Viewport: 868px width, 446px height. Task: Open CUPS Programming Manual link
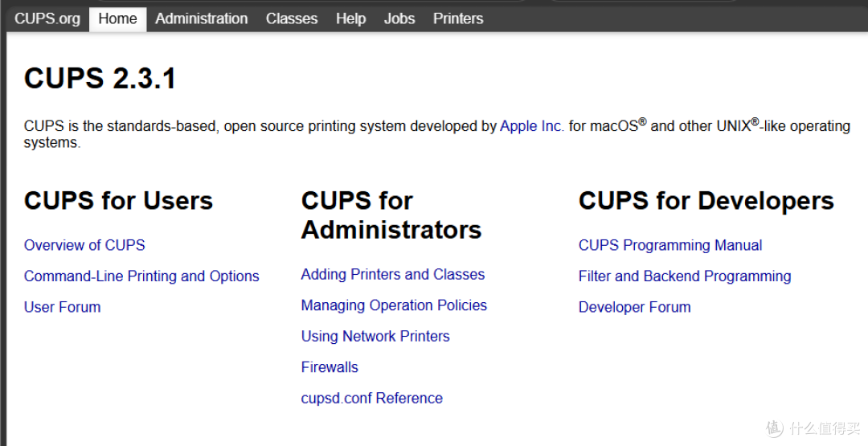(670, 245)
